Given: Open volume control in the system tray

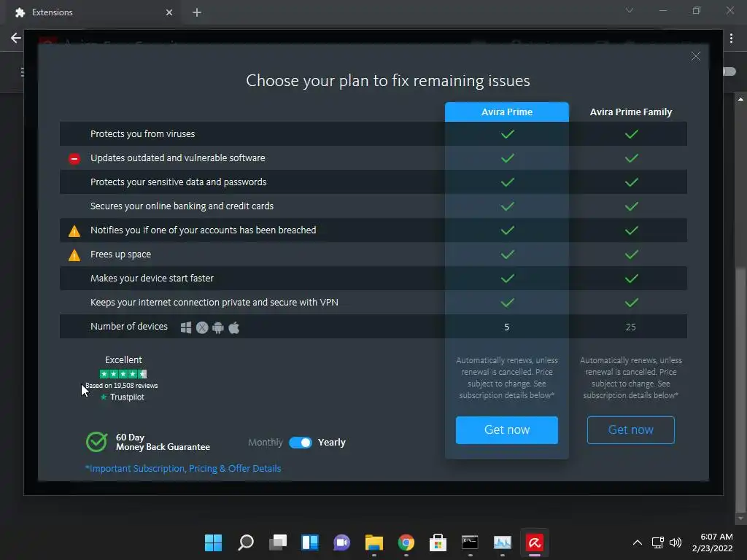Looking at the screenshot, I should [675, 542].
